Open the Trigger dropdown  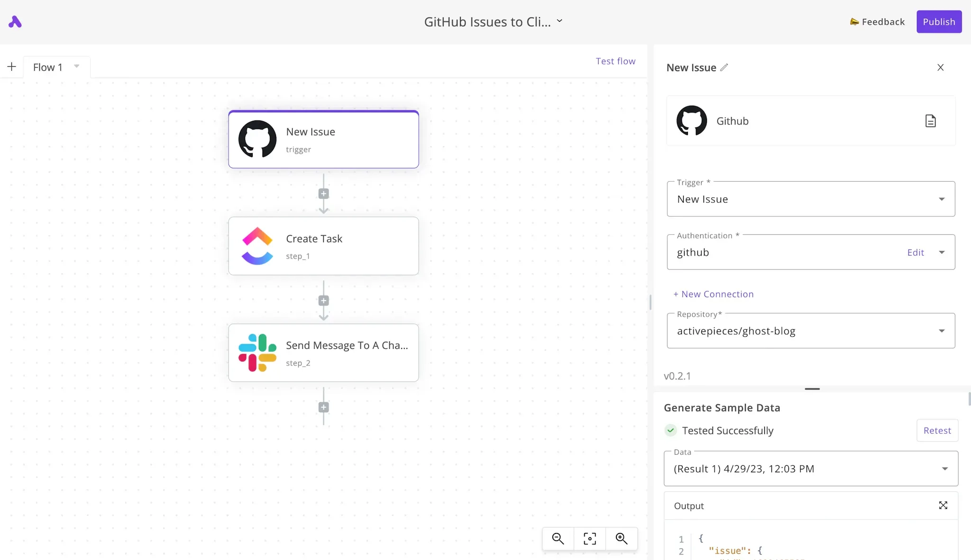[811, 199]
